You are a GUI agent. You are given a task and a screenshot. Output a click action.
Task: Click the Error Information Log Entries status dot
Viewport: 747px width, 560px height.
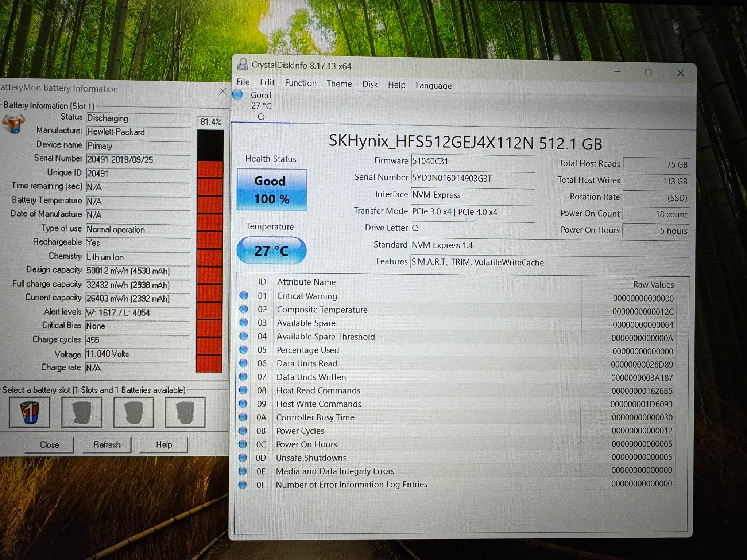click(243, 485)
